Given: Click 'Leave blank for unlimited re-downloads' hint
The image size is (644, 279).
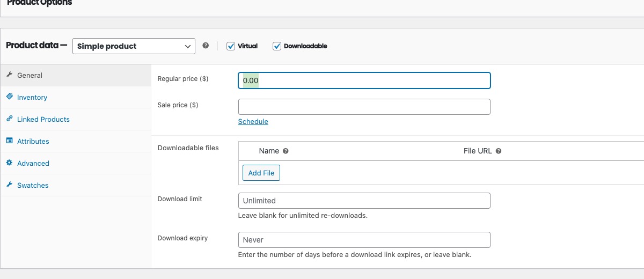Looking at the screenshot, I should [x=303, y=216].
